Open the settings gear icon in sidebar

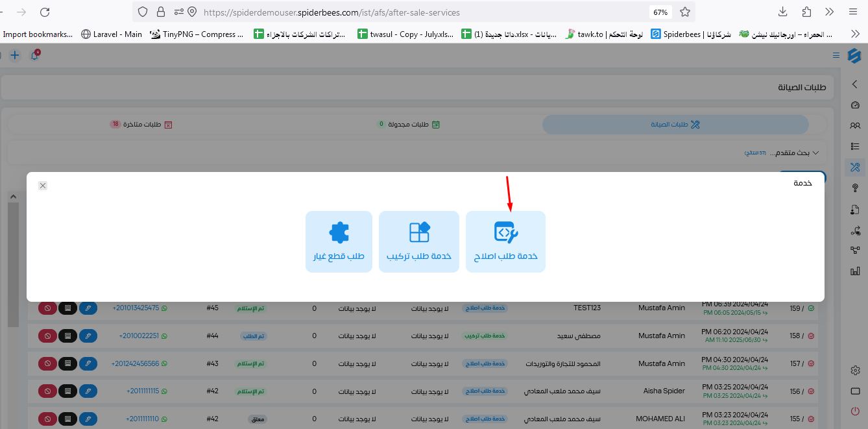coord(854,370)
